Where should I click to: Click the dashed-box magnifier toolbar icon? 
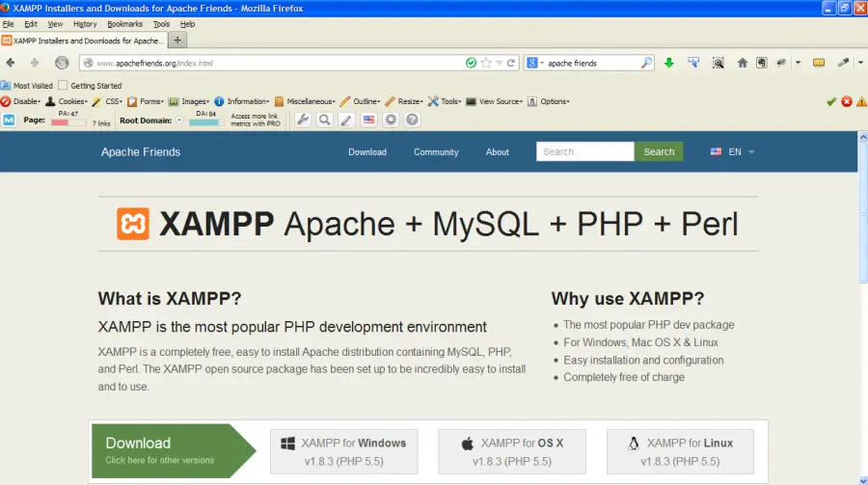click(718, 63)
